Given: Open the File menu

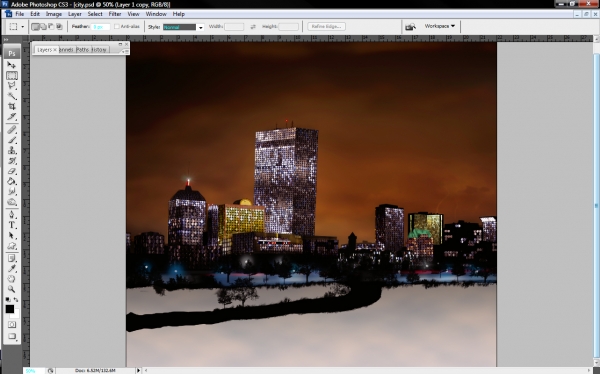Looking at the screenshot, I should point(20,14).
